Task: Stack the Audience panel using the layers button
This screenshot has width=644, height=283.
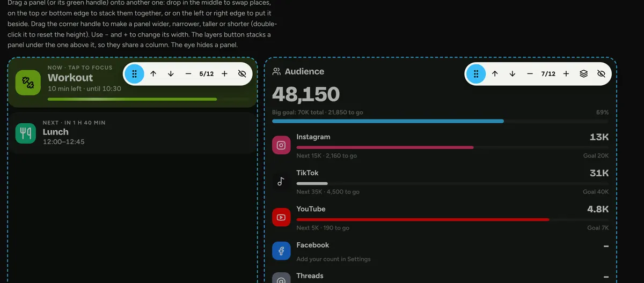Action: (x=583, y=73)
